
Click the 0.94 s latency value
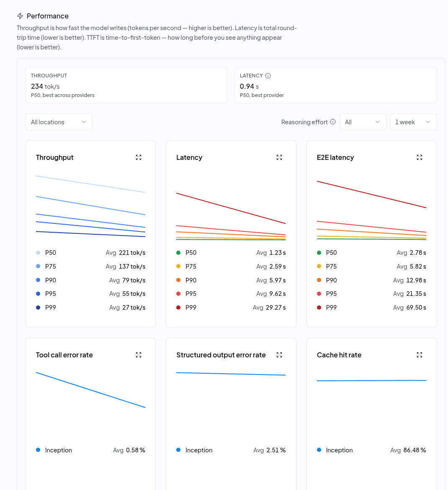249,86
